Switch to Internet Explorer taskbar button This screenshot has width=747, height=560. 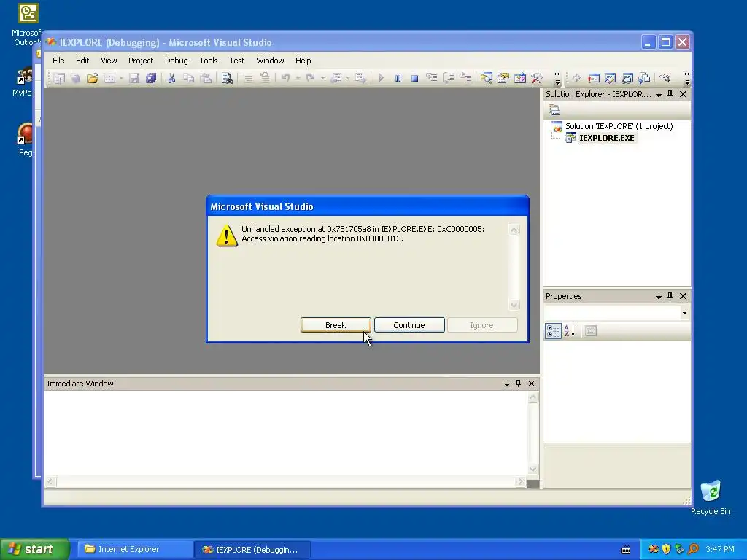134,549
